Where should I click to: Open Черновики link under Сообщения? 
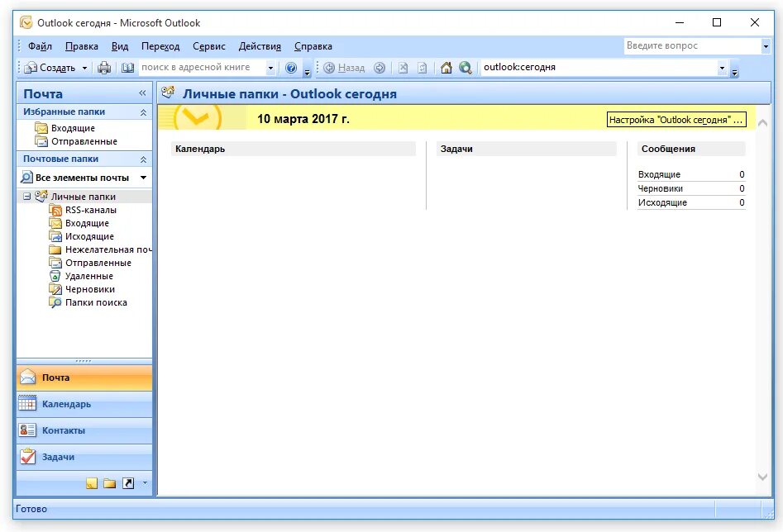(660, 188)
